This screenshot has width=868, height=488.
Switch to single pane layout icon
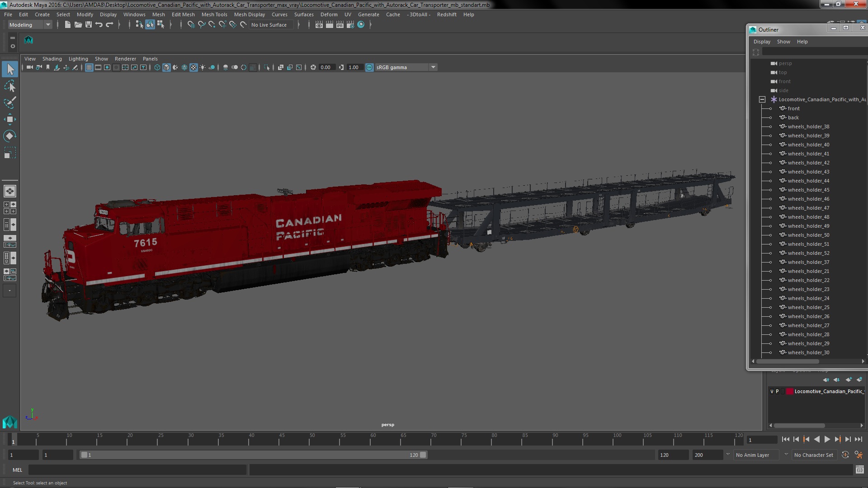point(9,191)
